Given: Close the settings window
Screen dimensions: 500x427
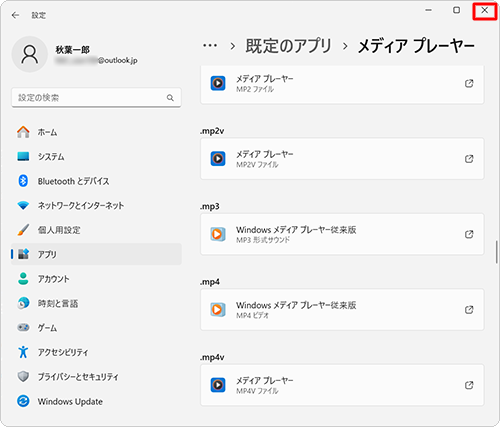Looking at the screenshot, I should click(485, 11).
